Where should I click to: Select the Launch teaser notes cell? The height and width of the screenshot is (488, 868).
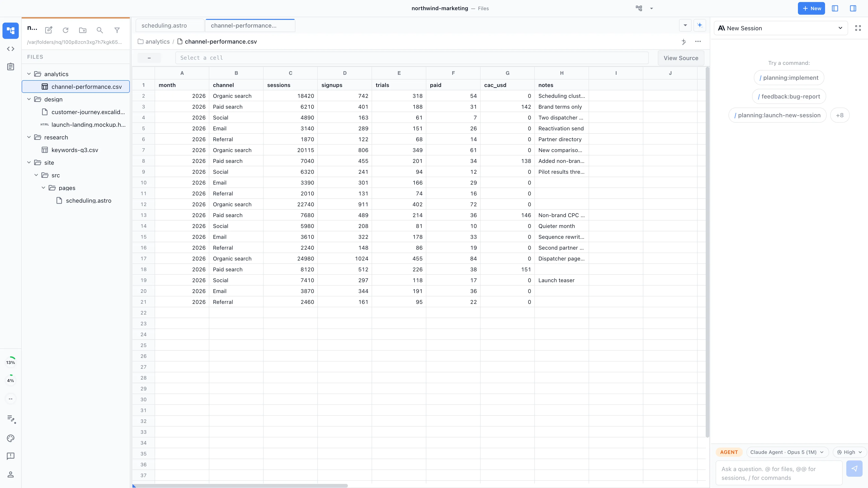pos(561,280)
